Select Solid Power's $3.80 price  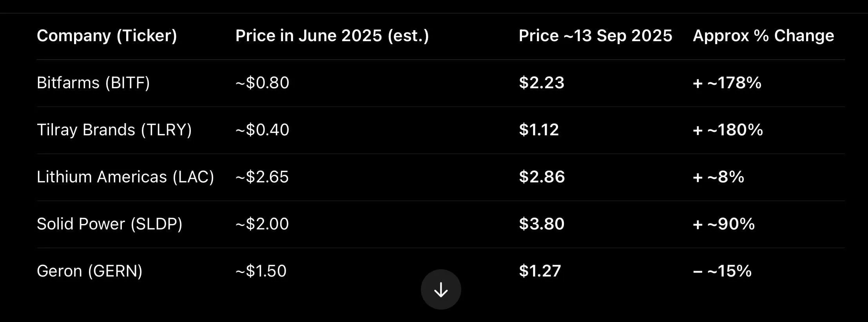tap(542, 224)
